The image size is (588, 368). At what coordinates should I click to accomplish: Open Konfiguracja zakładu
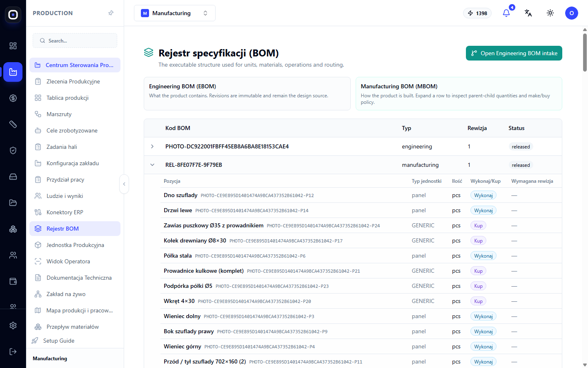pos(75,163)
